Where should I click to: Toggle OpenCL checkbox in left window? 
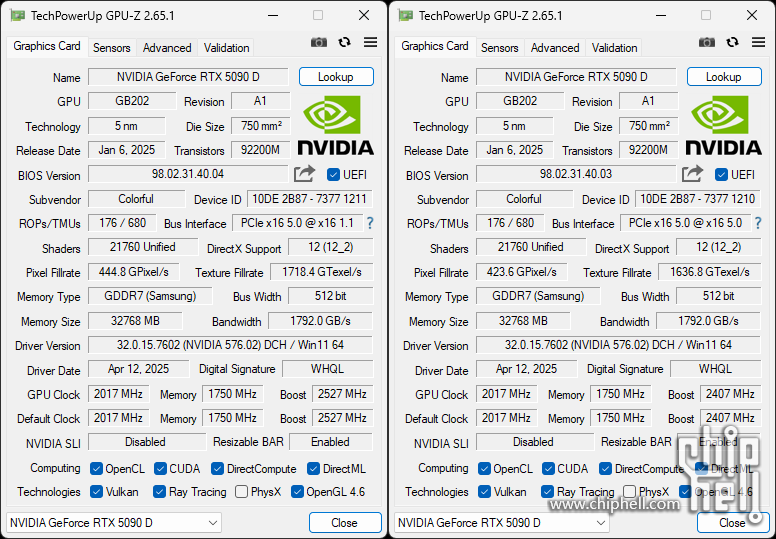click(97, 468)
